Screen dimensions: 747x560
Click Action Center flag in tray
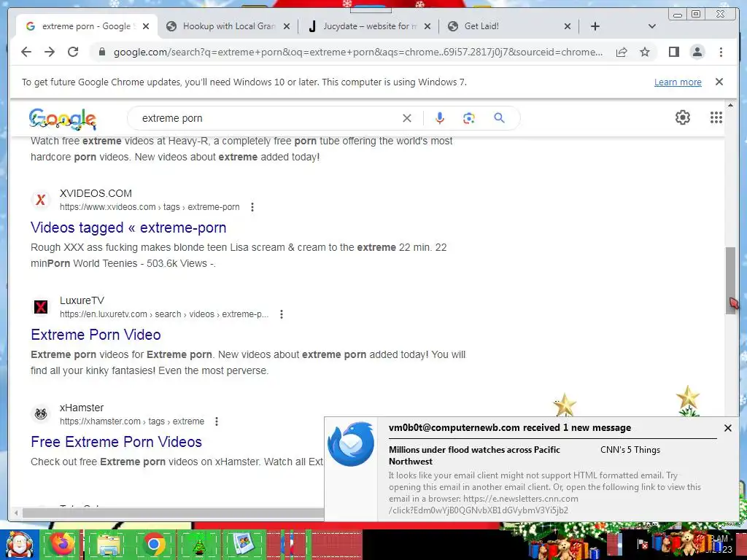coord(642,543)
